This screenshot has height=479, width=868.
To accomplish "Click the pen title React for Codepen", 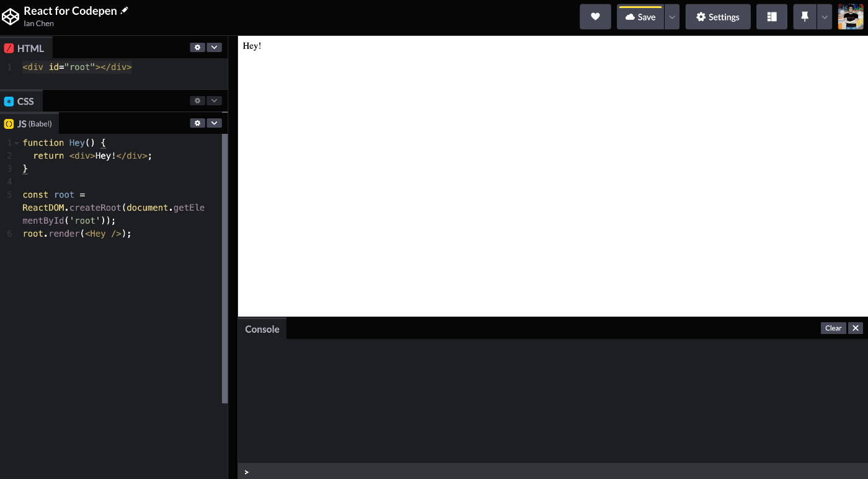I will pyautogui.click(x=70, y=11).
